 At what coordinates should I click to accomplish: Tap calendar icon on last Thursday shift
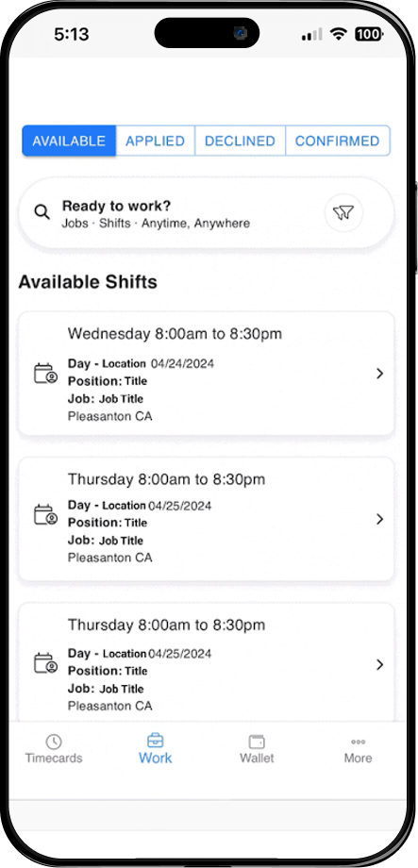(45, 662)
